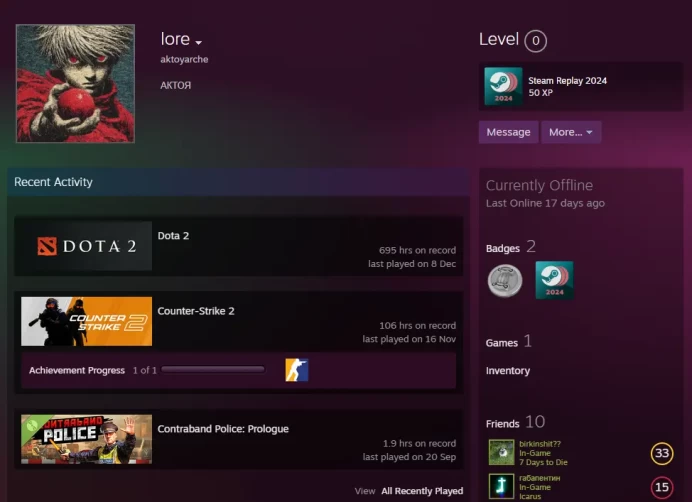Image resolution: width=692 pixels, height=502 pixels.
Task: Open the Friends list link
Action: coord(502,424)
